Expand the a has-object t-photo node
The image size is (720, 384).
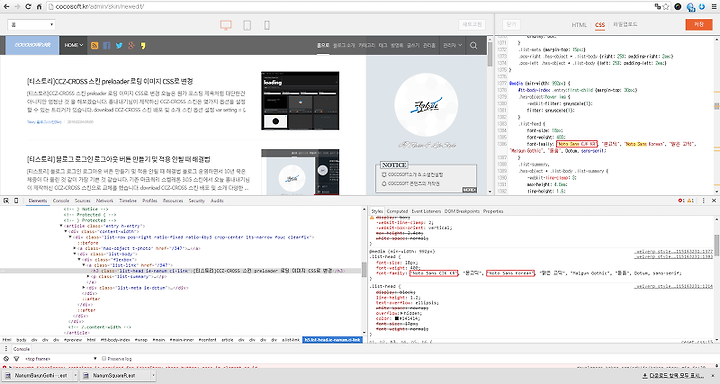75,248
